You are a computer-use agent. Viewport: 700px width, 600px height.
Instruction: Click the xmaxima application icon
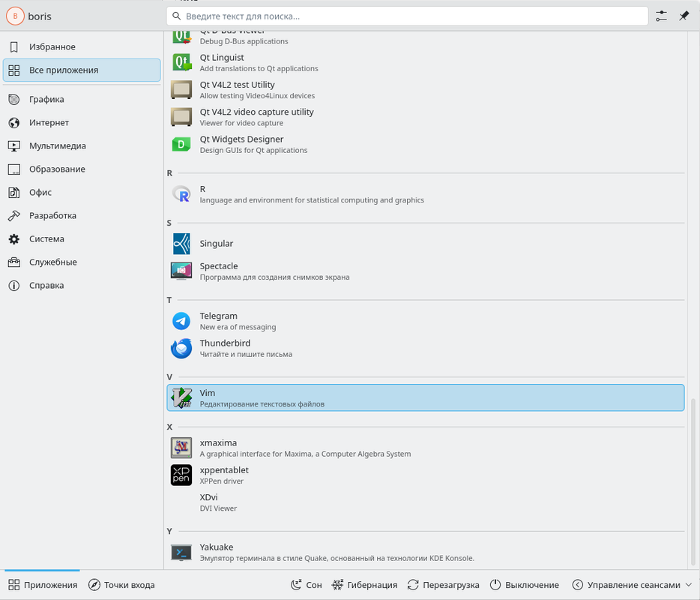[x=181, y=448]
